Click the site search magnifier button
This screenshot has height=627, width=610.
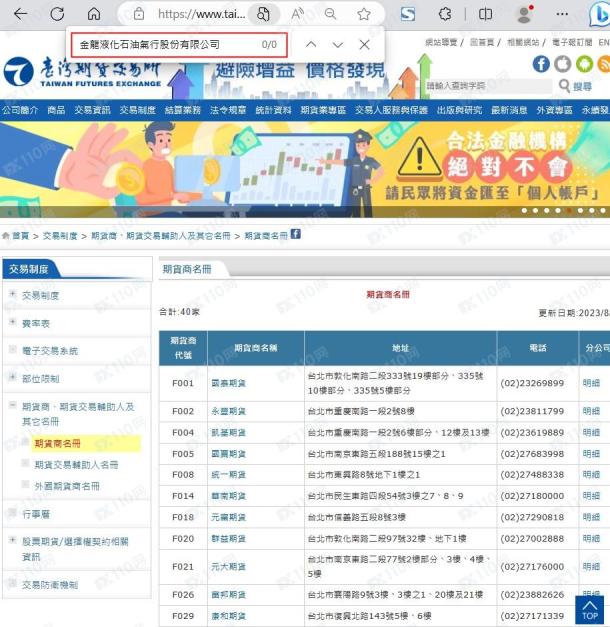[x=575, y=86]
